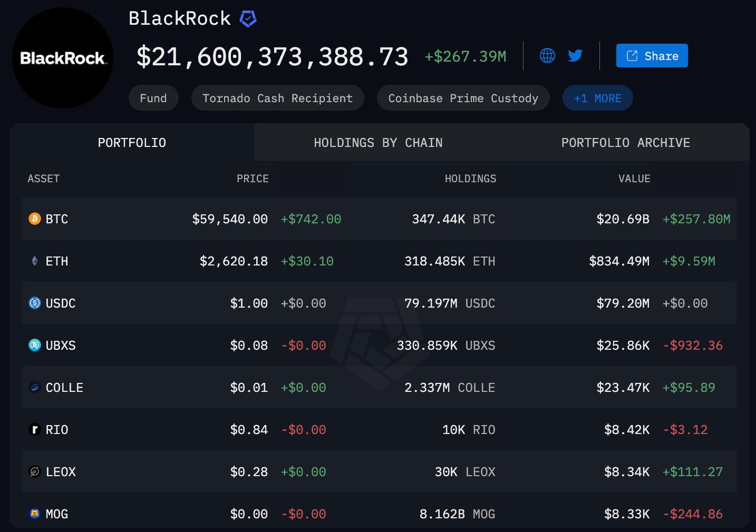756x532 pixels.
Task: Click the Share button
Action: click(652, 56)
